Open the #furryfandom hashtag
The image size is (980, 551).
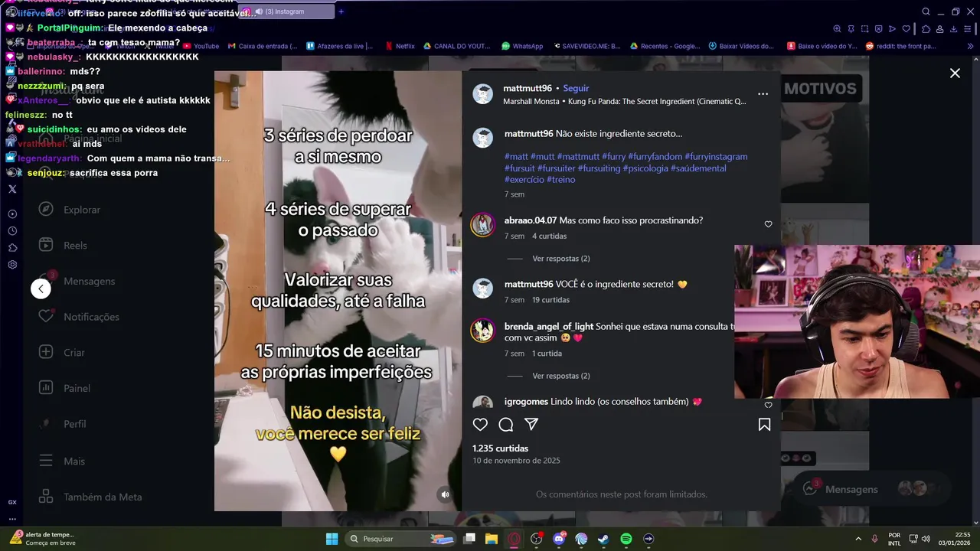655,156
